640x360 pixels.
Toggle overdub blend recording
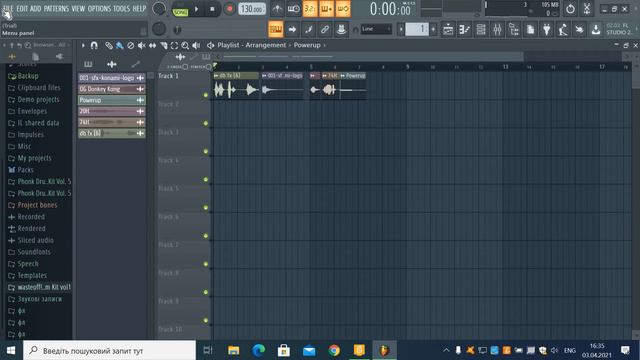tap(326, 9)
